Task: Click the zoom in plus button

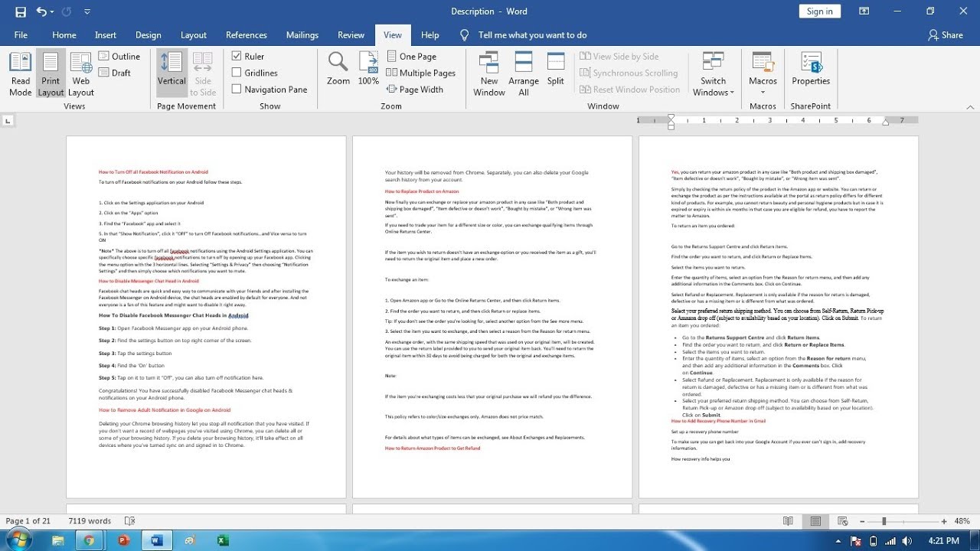Action: [944, 521]
